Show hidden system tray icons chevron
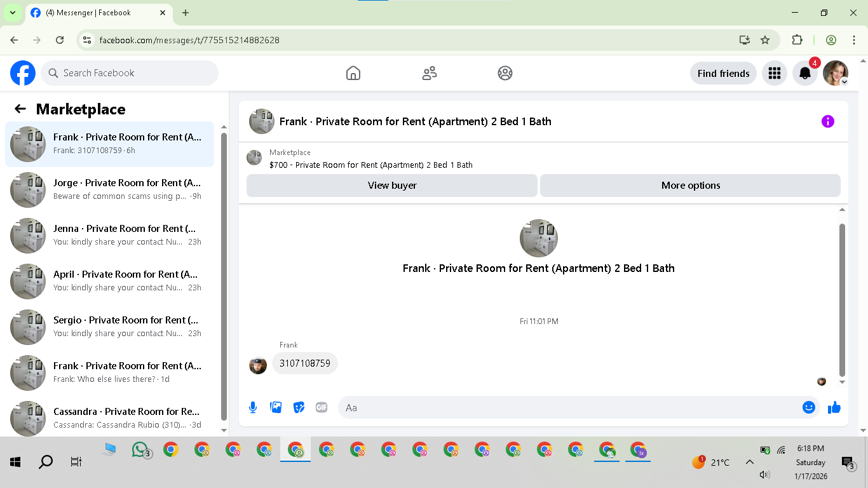This screenshot has height=488, width=868. click(750, 462)
